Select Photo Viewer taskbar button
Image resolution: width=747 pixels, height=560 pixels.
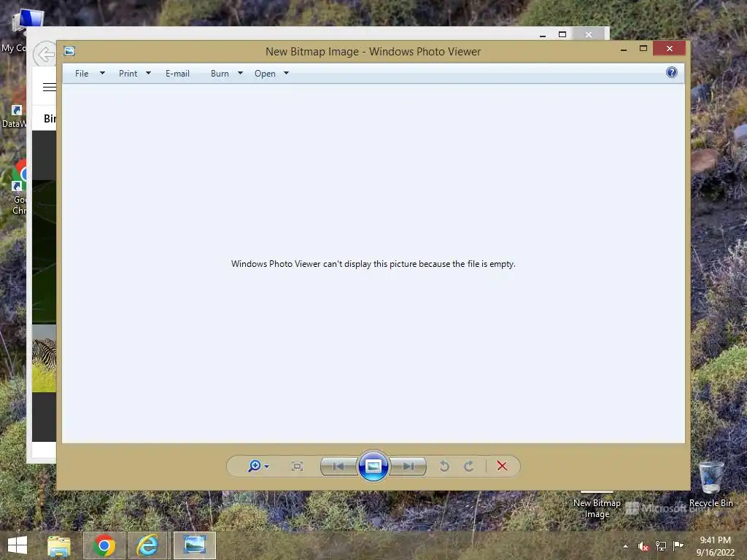195,545
